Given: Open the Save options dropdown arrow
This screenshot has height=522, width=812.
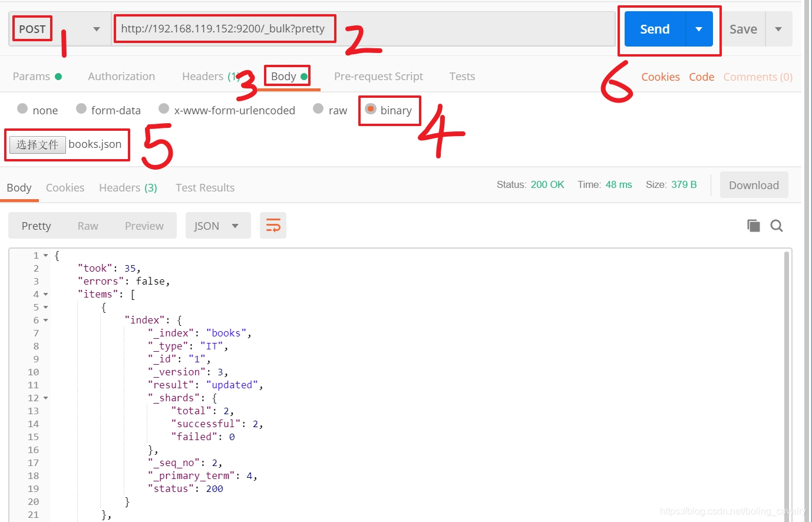Looking at the screenshot, I should (778, 29).
